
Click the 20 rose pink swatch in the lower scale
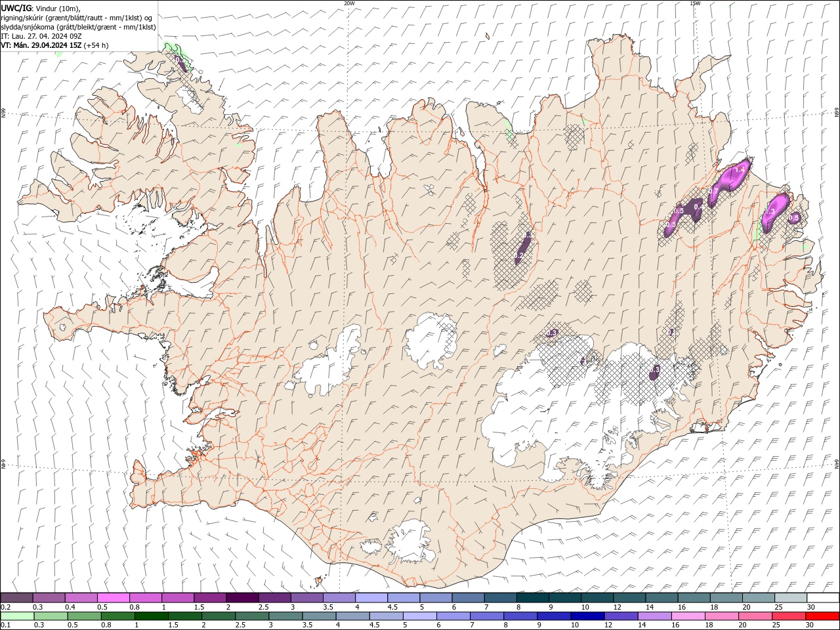pos(754,616)
